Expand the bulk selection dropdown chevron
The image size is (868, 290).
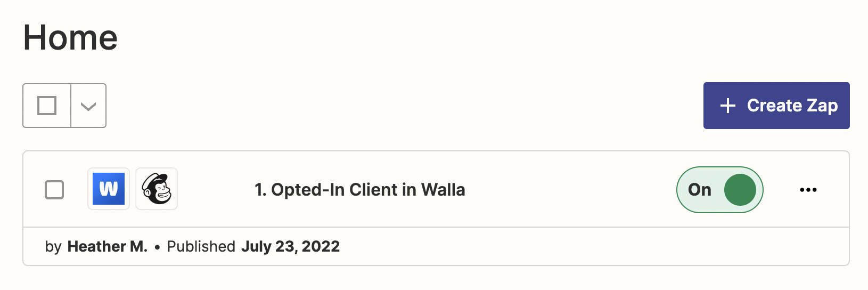[88, 106]
